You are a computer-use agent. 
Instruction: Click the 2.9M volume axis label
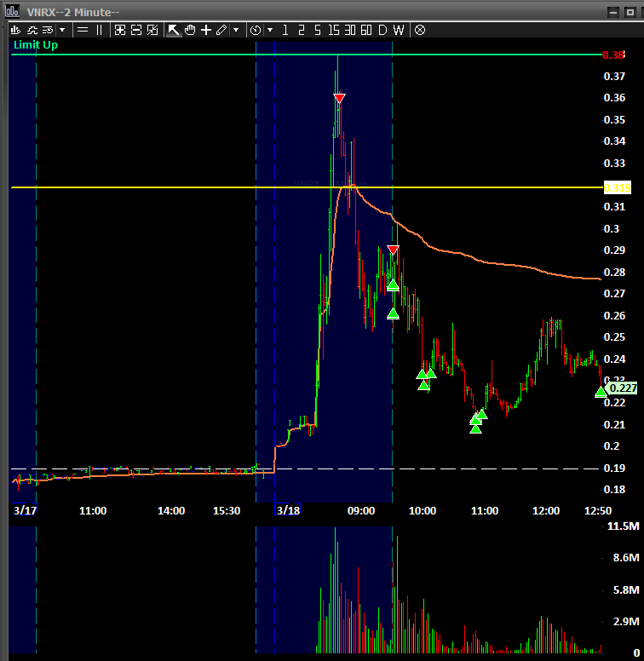point(626,621)
